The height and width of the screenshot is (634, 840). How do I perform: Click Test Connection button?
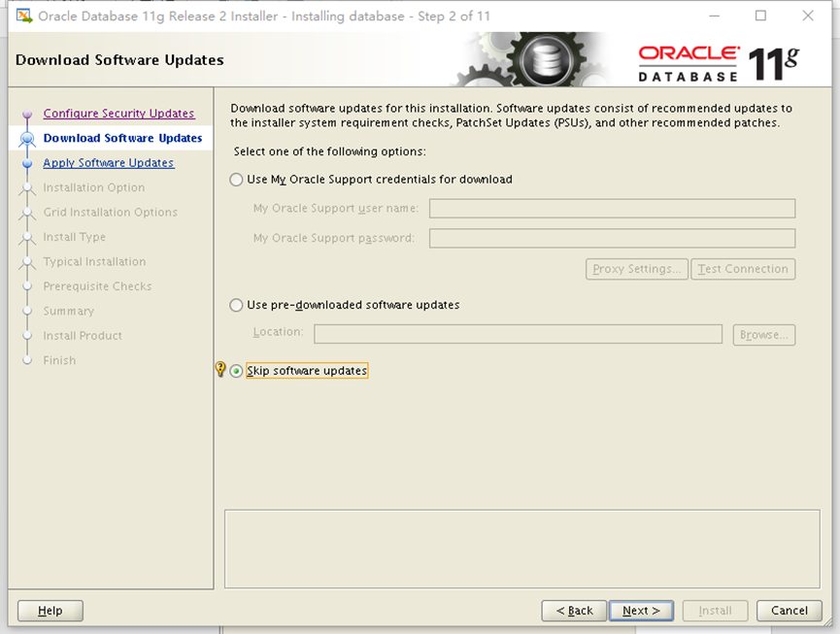point(743,269)
